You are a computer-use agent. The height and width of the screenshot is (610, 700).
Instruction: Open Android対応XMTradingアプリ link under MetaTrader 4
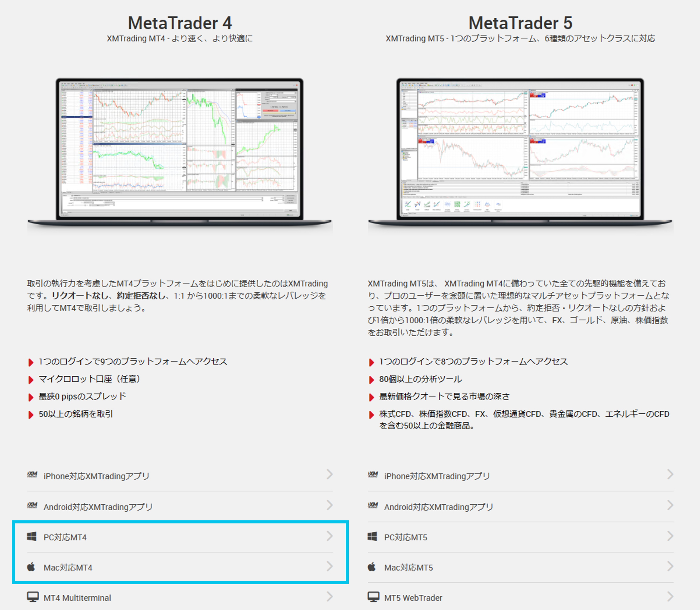pos(98,507)
